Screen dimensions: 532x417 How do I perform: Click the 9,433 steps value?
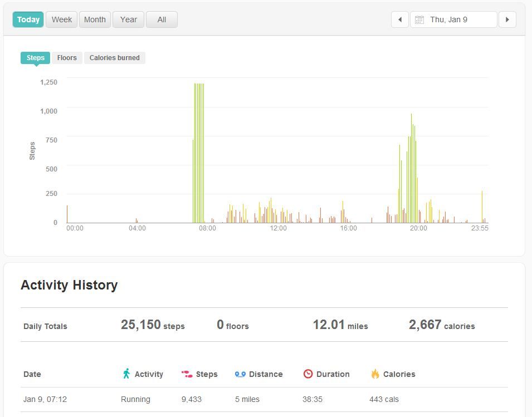[x=192, y=399]
